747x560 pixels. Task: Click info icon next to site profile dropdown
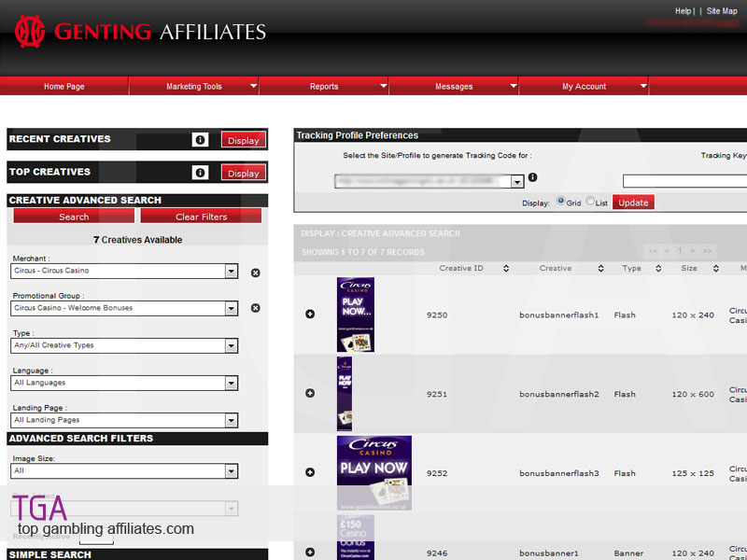tap(532, 177)
